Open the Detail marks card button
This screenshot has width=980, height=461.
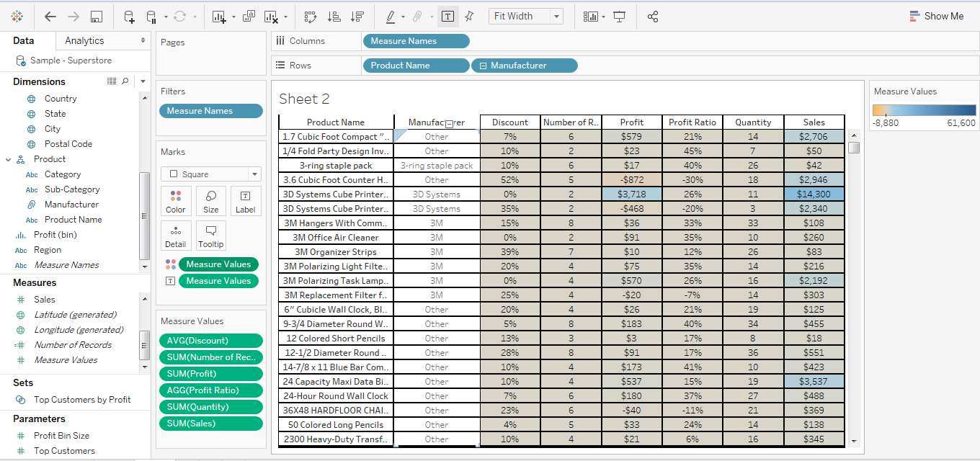(176, 236)
